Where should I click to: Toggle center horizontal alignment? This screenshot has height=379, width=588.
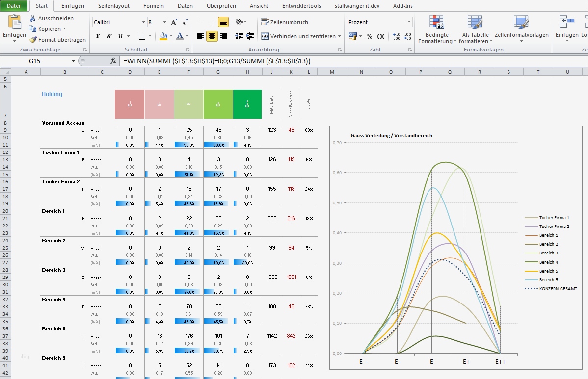212,36
